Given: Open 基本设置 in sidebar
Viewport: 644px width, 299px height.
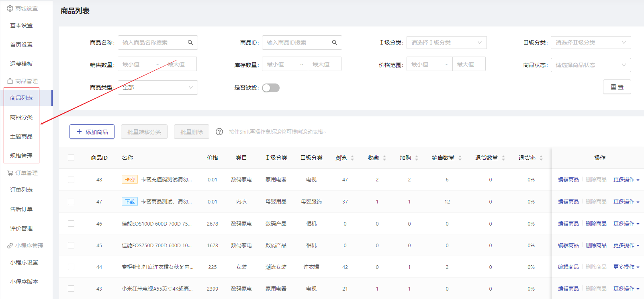Looking at the screenshot, I should click(x=21, y=25).
